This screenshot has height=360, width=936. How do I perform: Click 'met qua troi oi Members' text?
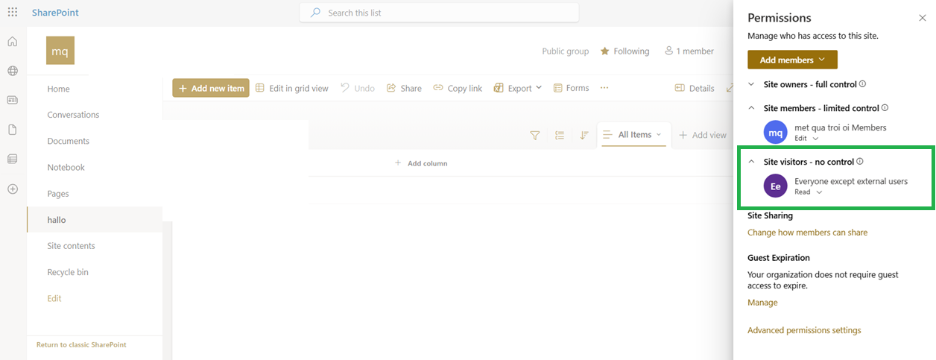coord(840,127)
